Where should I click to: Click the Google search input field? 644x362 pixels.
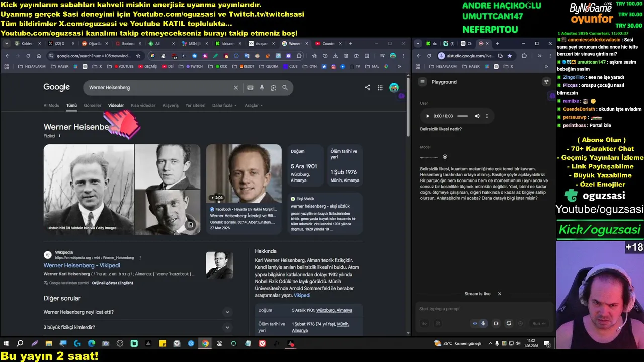click(x=158, y=87)
